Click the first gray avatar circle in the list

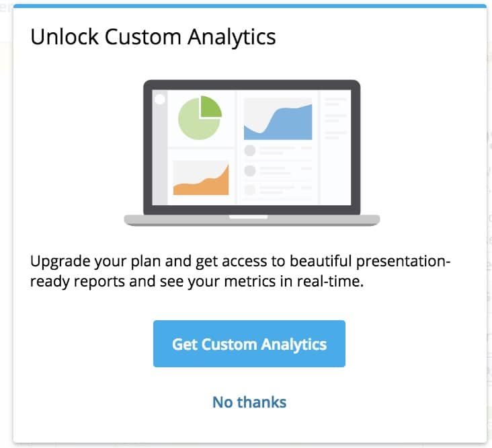coord(250,151)
